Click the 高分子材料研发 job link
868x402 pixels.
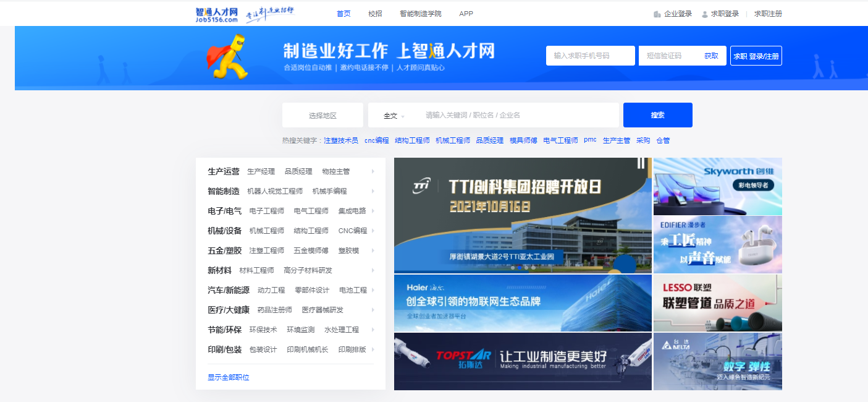tap(308, 270)
